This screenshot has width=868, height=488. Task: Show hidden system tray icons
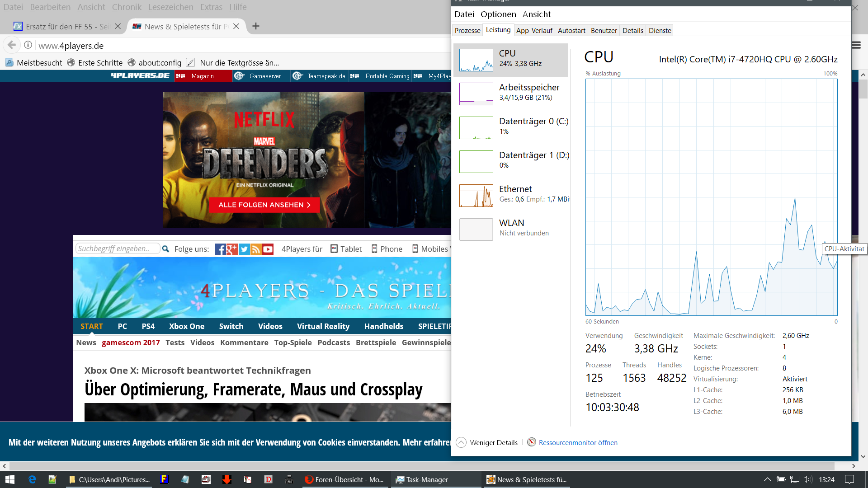[x=767, y=479]
